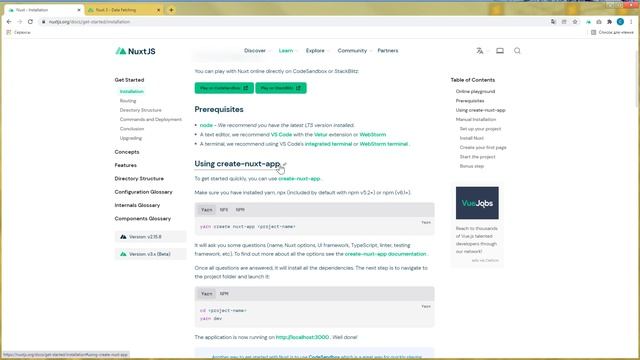Open Conclusion in the sidebar
The image size is (640, 360).
pyautogui.click(x=132, y=129)
